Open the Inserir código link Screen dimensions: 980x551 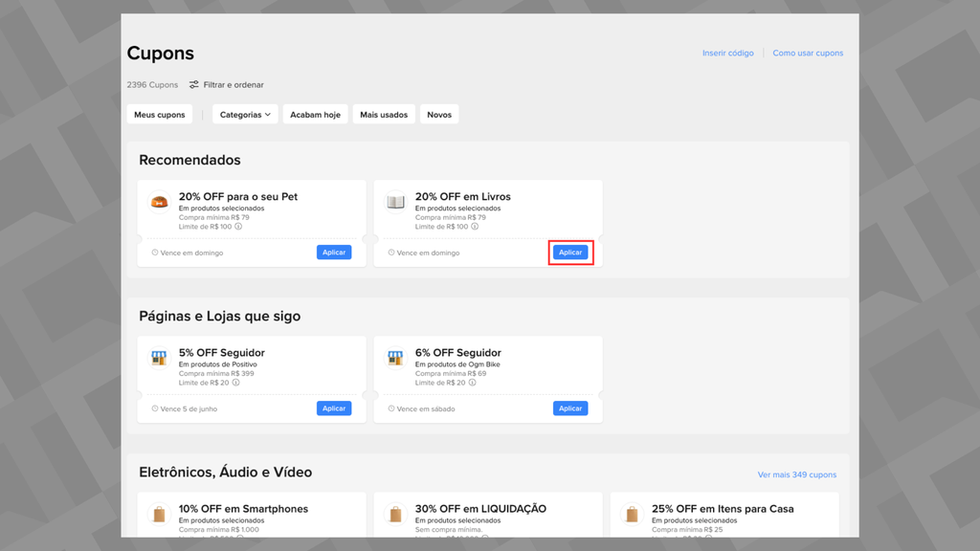tap(727, 54)
